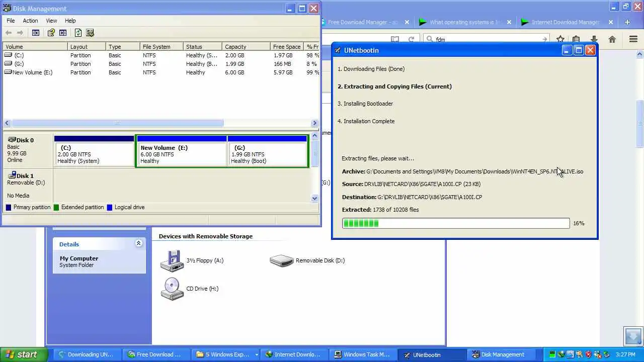The width and height of the screenshot is (644, 362).
Task: Select the (C:) drive icon in volume list
Action: [8, 55]
